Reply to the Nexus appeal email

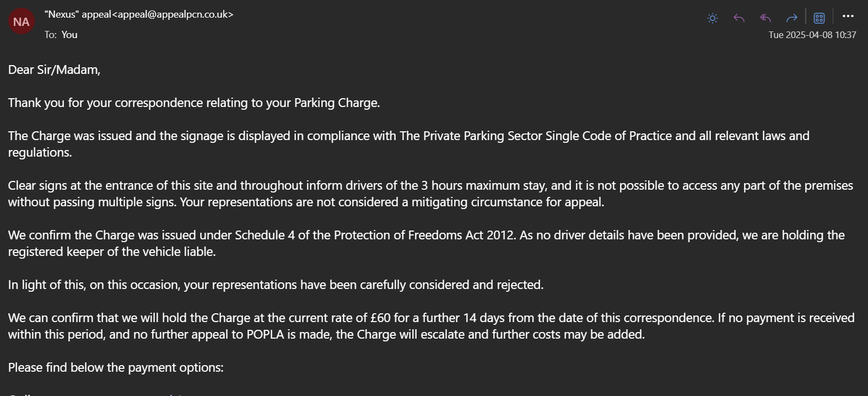[x=739, y=18]
